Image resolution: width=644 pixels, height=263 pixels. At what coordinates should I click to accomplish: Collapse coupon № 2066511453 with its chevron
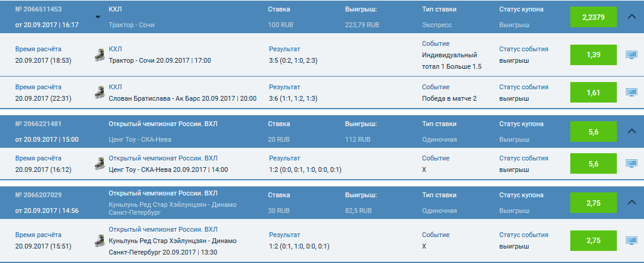point(632,17)
